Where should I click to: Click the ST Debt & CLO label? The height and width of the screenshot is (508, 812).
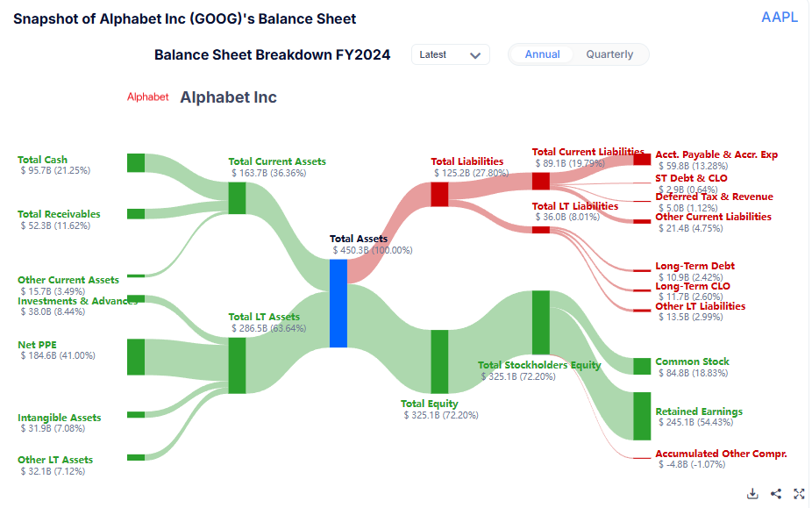[691, 178]
